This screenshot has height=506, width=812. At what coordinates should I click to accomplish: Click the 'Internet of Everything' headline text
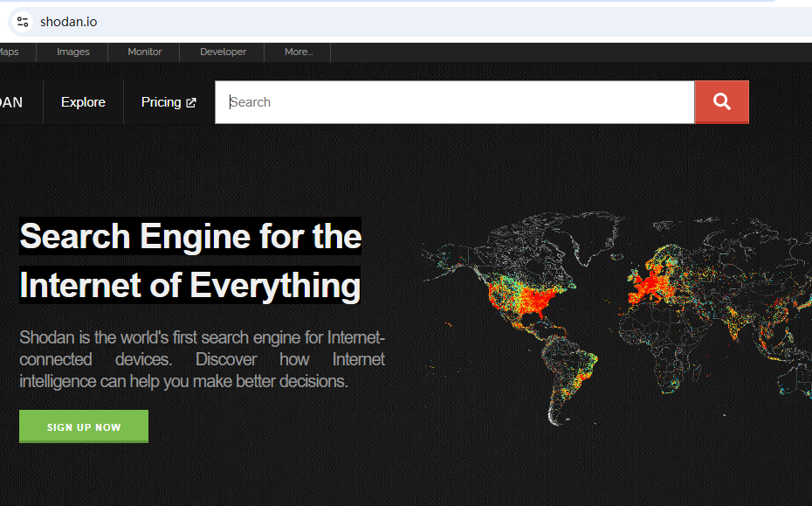click(x=190, y=285)
